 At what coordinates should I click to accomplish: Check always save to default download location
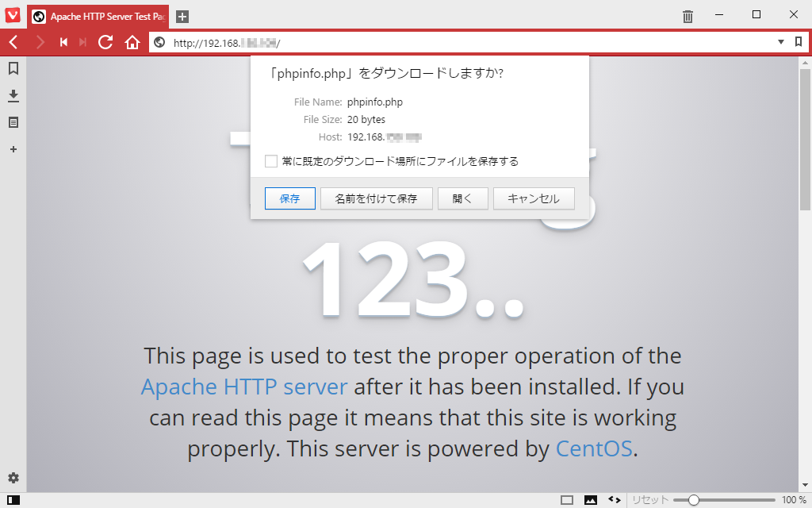[x=271, y=161]
